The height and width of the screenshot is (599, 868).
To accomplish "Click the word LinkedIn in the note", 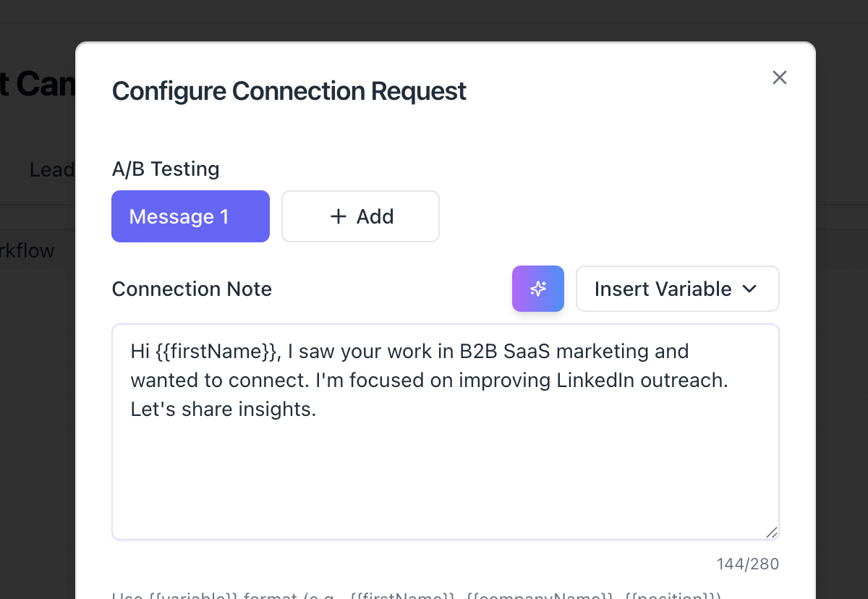I will click(595, 381).
